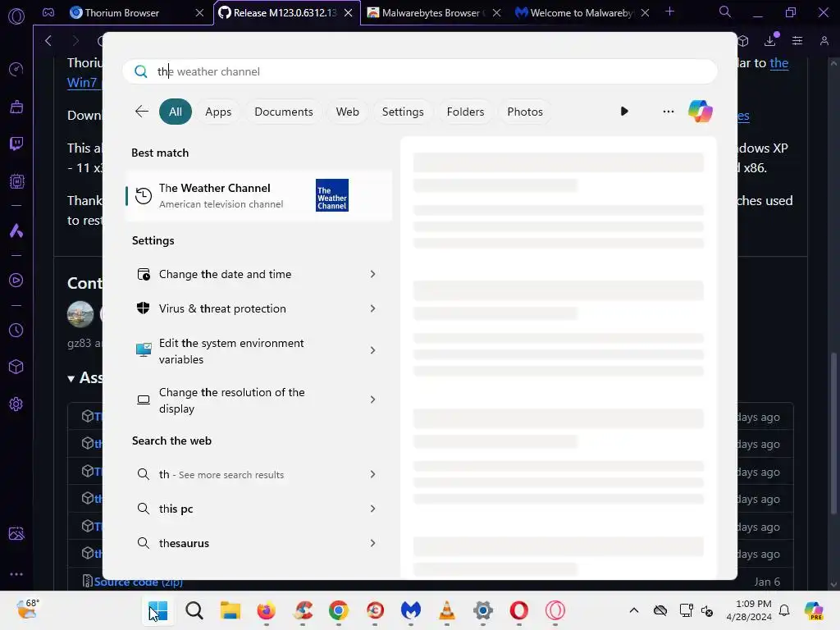Open Google Chrome from taskbar
The image size is (840, 630).
coord(339,610)
